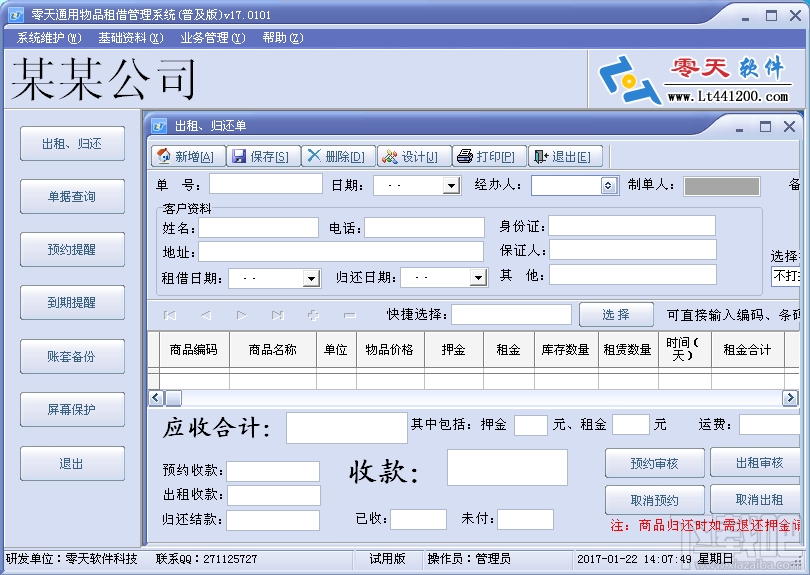Go to the first record navigator arrow
This screenshot has height=575, width=810.
170,315
